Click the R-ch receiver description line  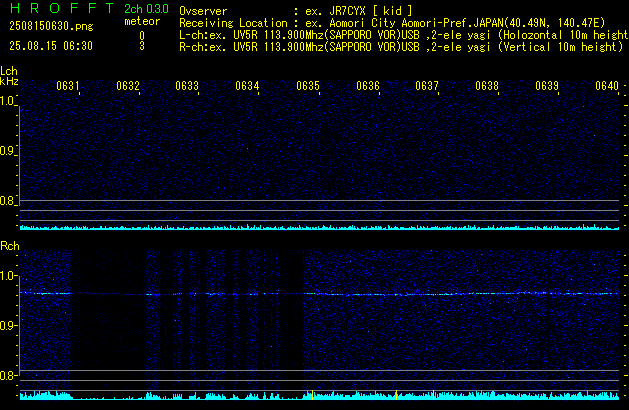401,47
